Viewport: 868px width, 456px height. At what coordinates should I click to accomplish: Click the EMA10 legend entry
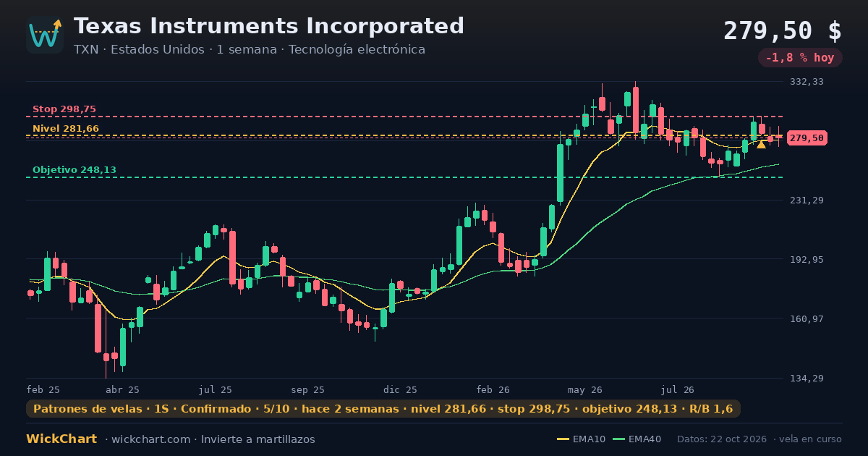581,439
